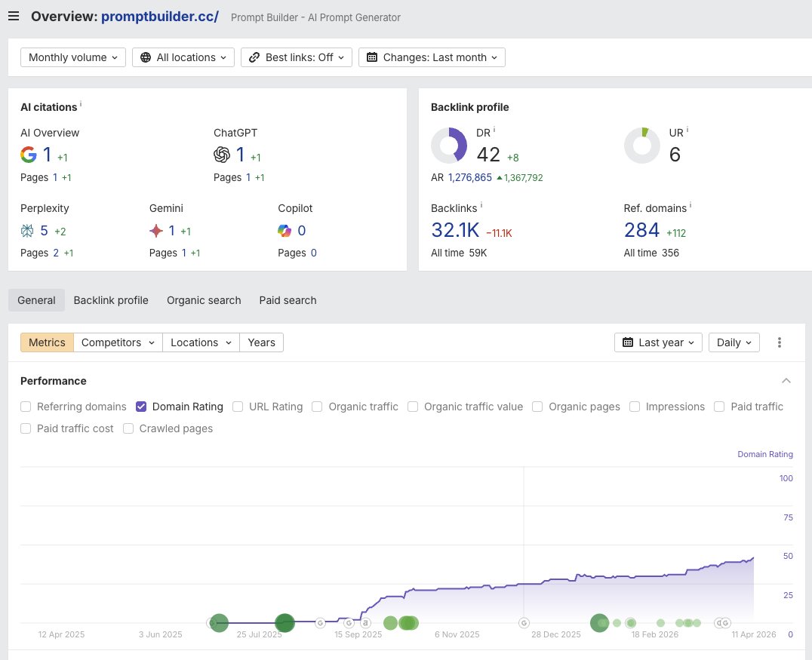
Task: Enable the Impressions checkbox
Action: (x=635, y=407)
